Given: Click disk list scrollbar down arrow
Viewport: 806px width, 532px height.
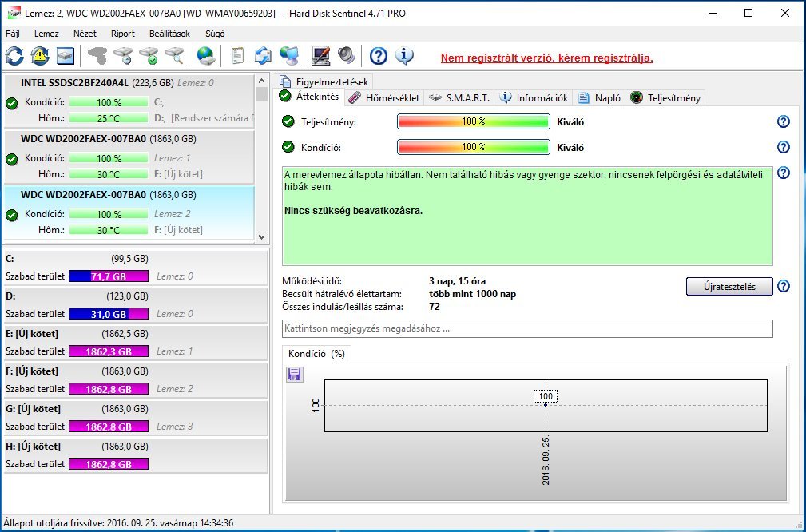Looking at the screenshot, I should tap(261, 237).
